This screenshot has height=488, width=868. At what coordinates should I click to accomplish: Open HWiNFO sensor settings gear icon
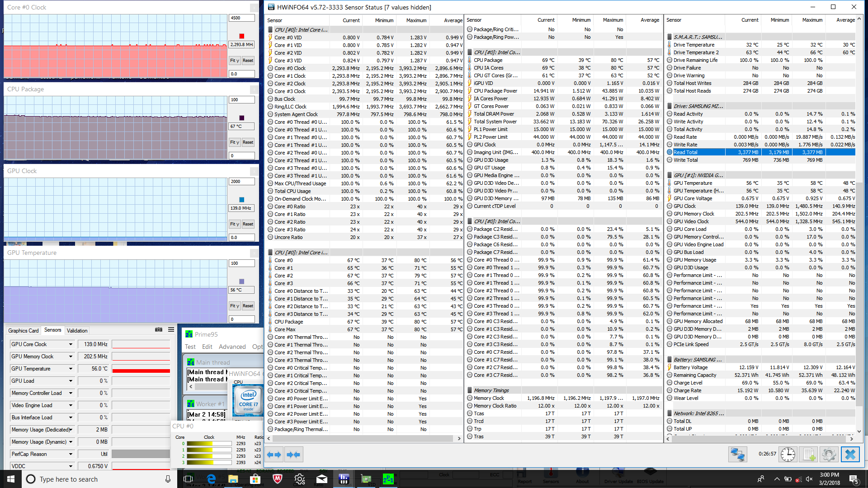(829, 455)
